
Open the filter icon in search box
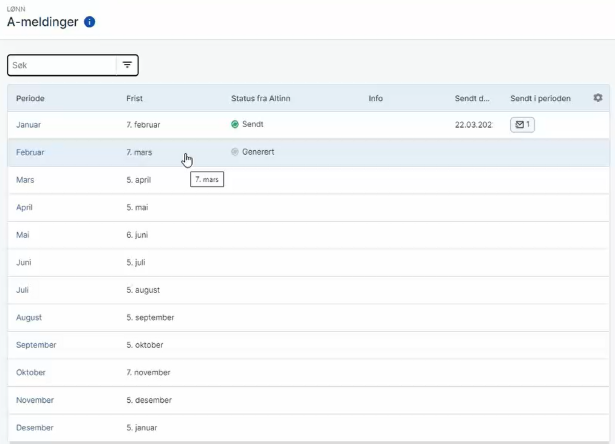[127, 65]
